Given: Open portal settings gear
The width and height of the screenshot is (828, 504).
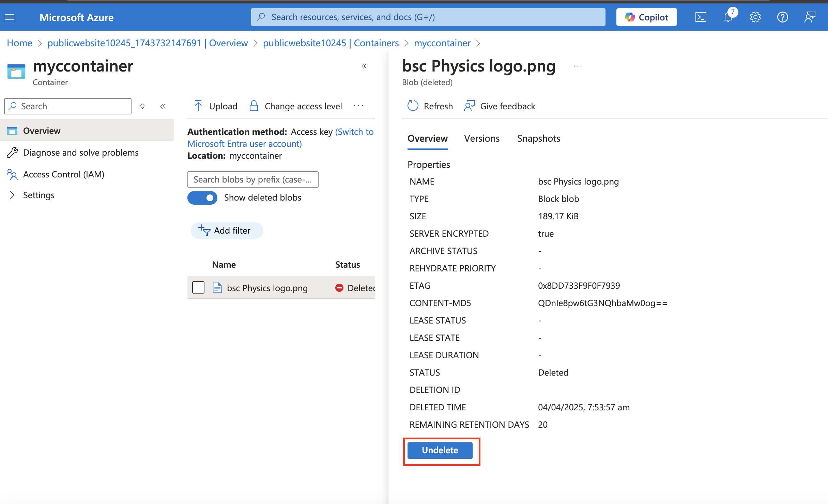Looking at the screenshot, I should click(x=755, y=17).
